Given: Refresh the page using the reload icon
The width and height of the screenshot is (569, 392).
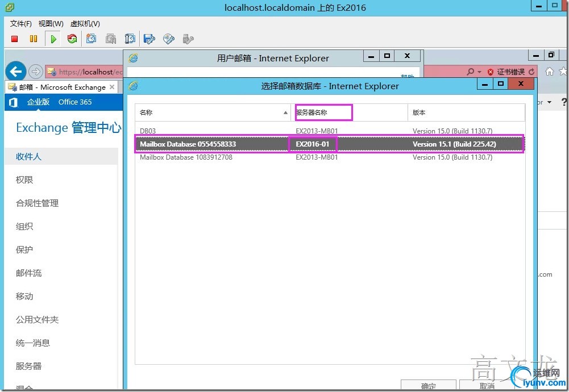Looking at the screenshot, I should [x=531, y=72].
